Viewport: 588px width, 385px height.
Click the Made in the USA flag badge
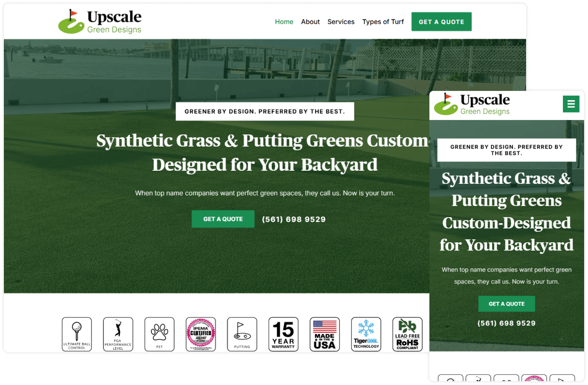tap(324, 334)
